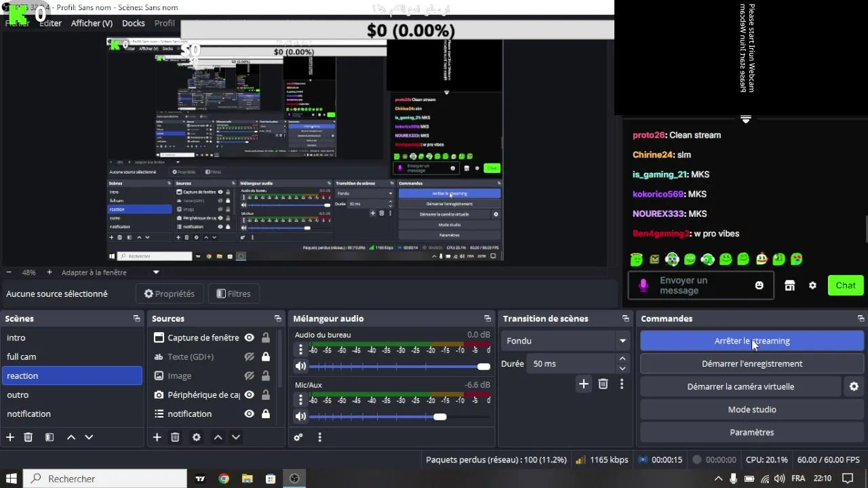Select the intro scene
868x488 pixels.
tap(72, 338)
